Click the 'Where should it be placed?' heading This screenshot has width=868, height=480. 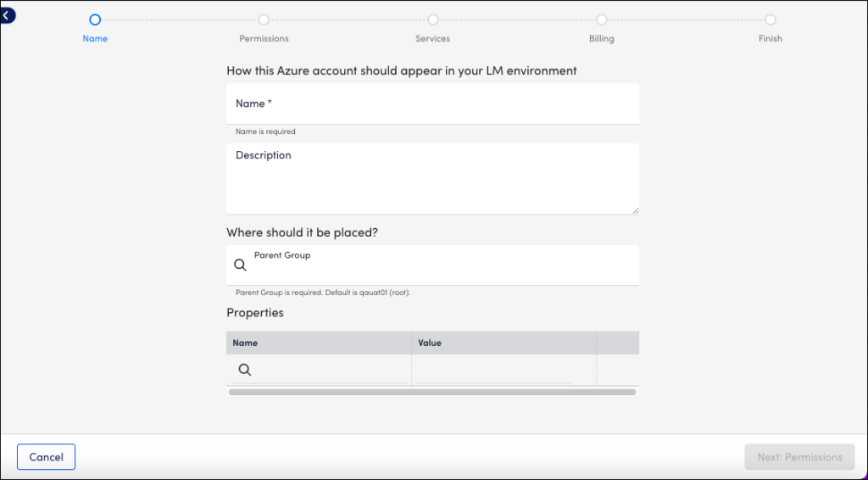[303, 232]
